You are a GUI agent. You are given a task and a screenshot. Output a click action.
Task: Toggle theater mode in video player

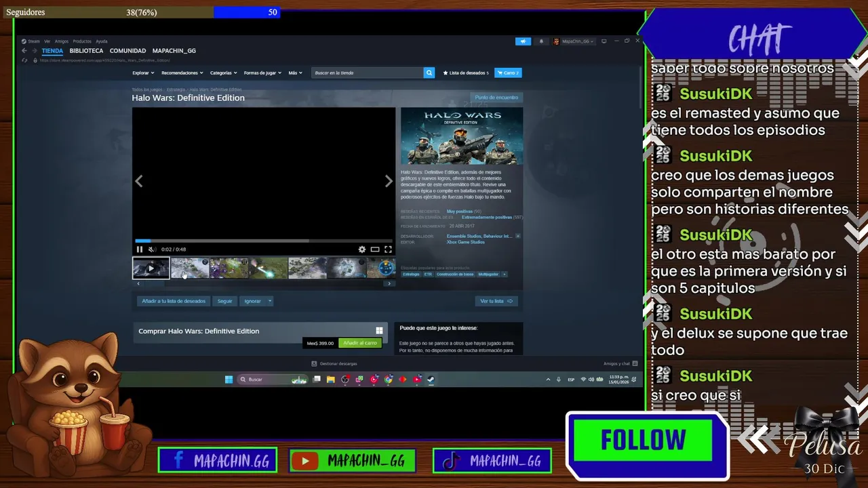click(375, 249)
